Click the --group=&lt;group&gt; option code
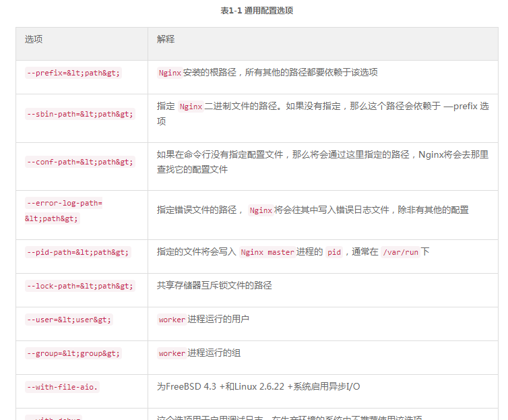The image size is (508, 420). pyautogui.click(x=73, y=353)
